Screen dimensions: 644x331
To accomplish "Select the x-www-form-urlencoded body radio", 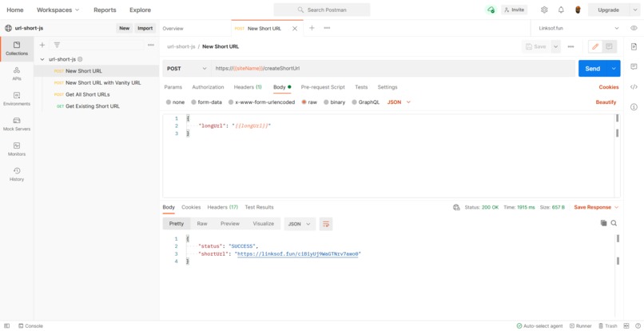I will point(231,102).
